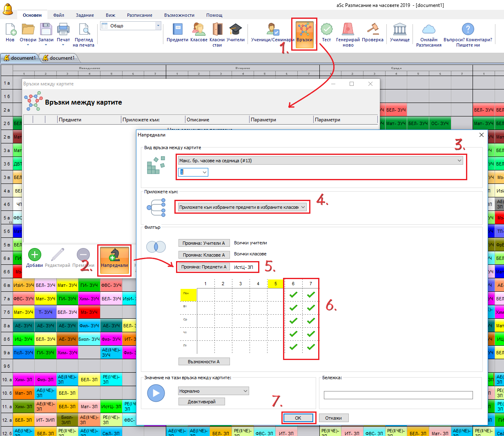The width and height of the screenshot is (504, 436).
Task: Expand the Макс. бр. часове на седмица dropdown
Action: 321,161
